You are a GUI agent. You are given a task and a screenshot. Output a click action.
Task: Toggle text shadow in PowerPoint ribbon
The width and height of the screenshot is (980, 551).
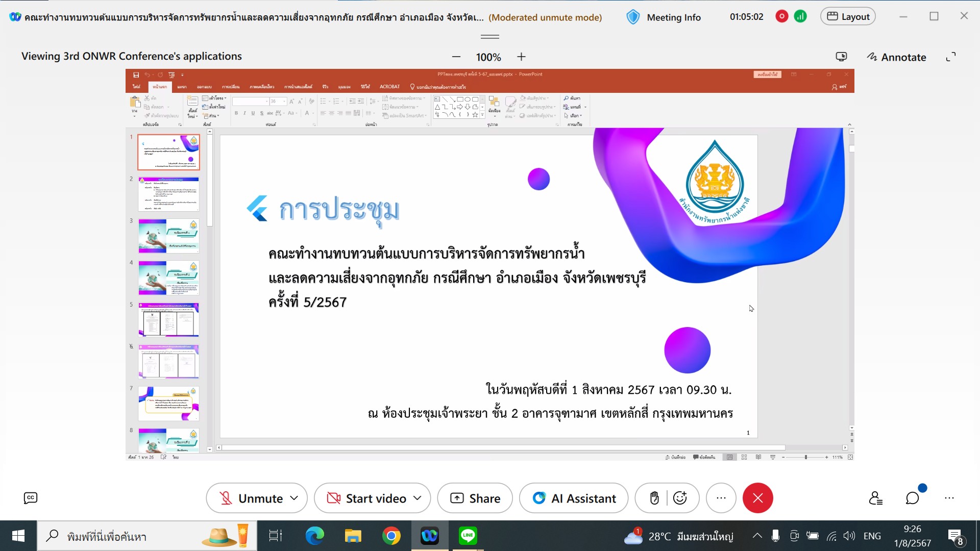pyautogui.click(x=261, y=113)
